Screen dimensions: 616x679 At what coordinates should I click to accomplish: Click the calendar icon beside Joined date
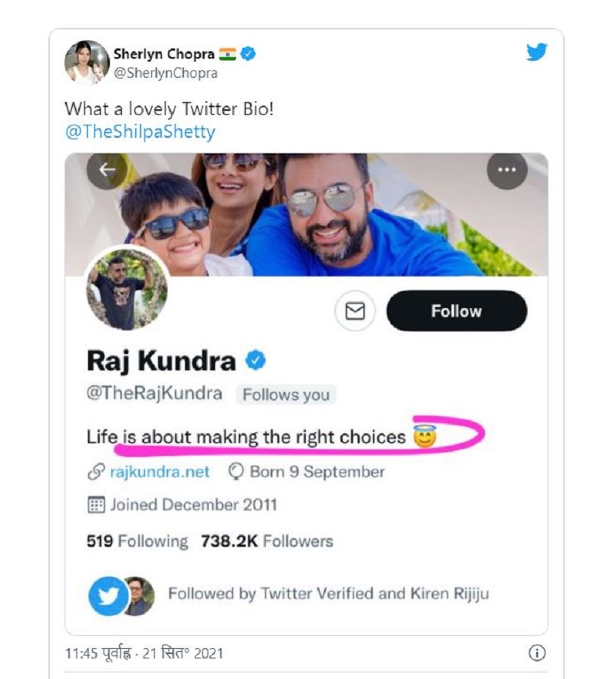pos(95,505)
